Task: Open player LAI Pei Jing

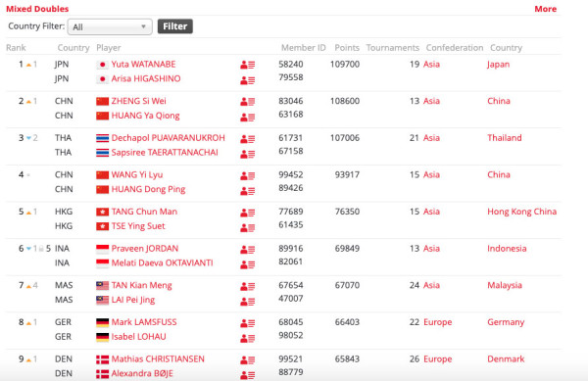Action: pos(133,300)
